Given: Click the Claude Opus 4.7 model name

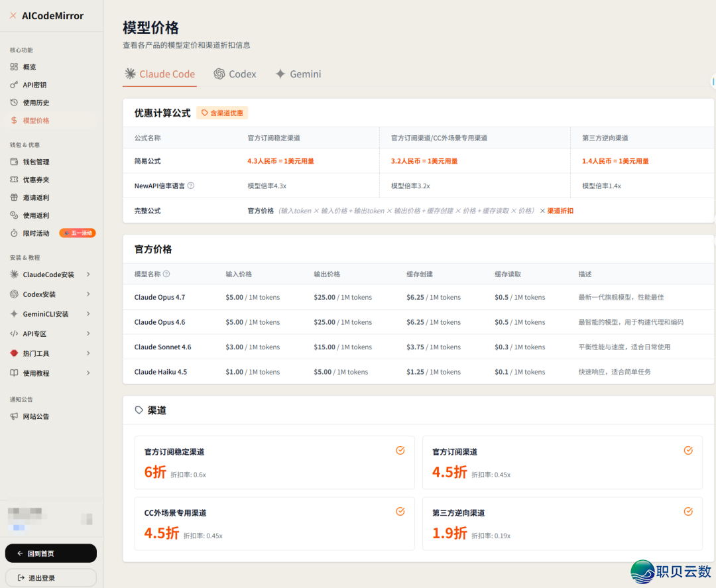Looking at the screenshot, I should [159, 297].
